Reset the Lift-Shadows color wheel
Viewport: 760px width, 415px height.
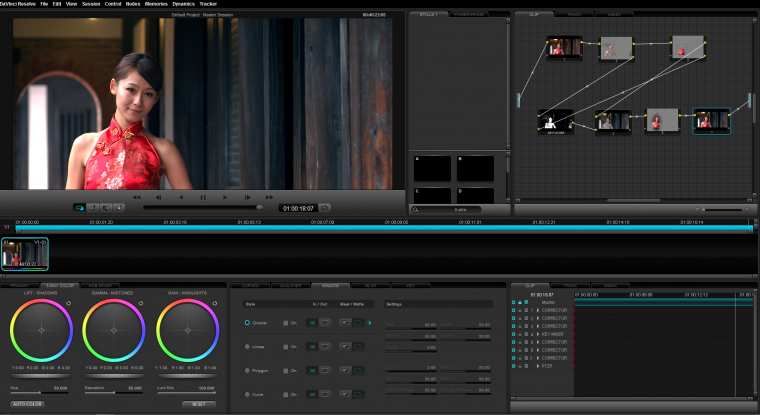[x=69, y=302]
